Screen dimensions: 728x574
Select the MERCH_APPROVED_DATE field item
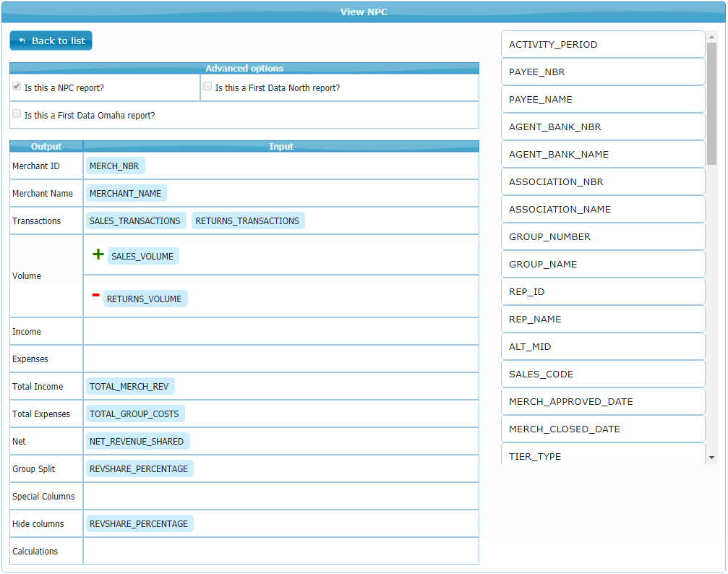point(602,402)
